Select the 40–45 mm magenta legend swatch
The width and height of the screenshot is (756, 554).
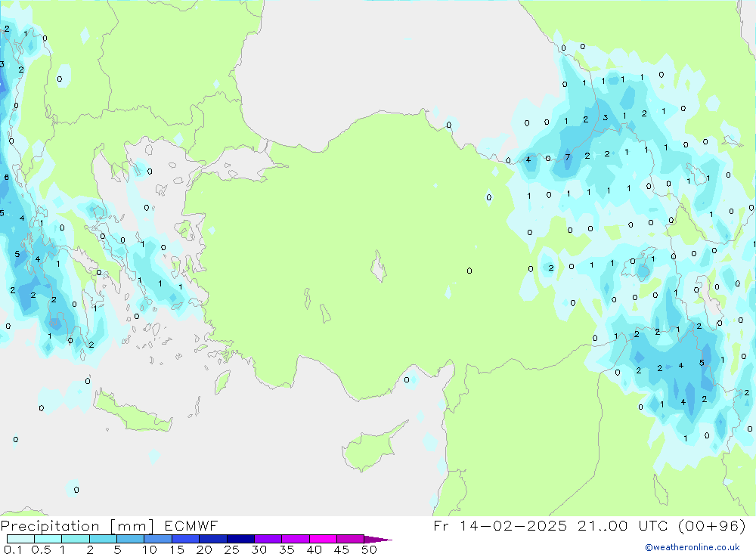(x=323, y=539)
